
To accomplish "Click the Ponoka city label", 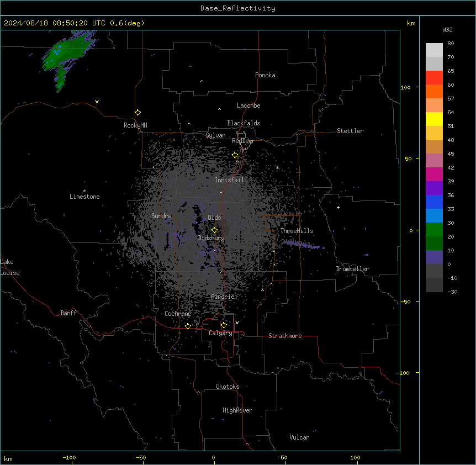I will 265,75.
